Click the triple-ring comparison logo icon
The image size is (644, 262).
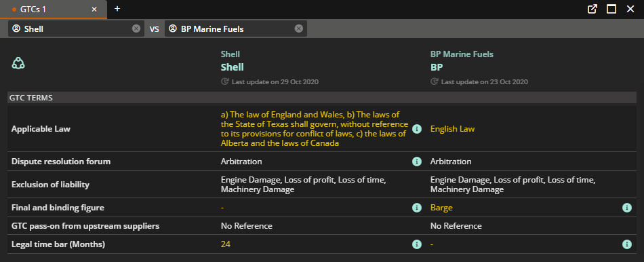(18, 63)
